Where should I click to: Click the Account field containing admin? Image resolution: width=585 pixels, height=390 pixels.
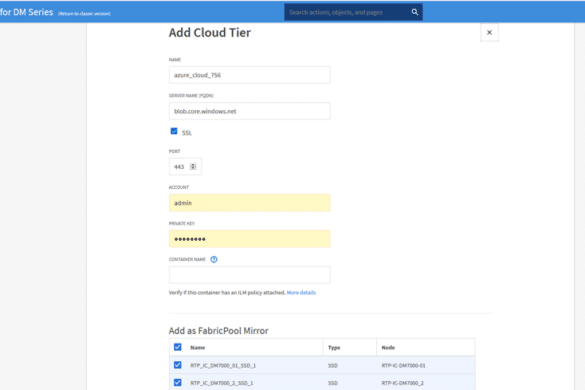(x=250, y=203)
